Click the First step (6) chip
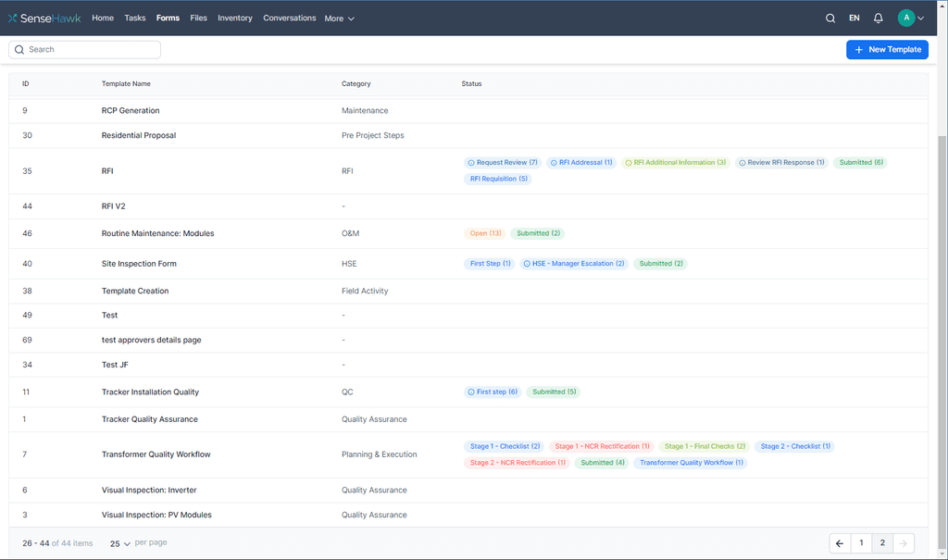 point(493,392)
